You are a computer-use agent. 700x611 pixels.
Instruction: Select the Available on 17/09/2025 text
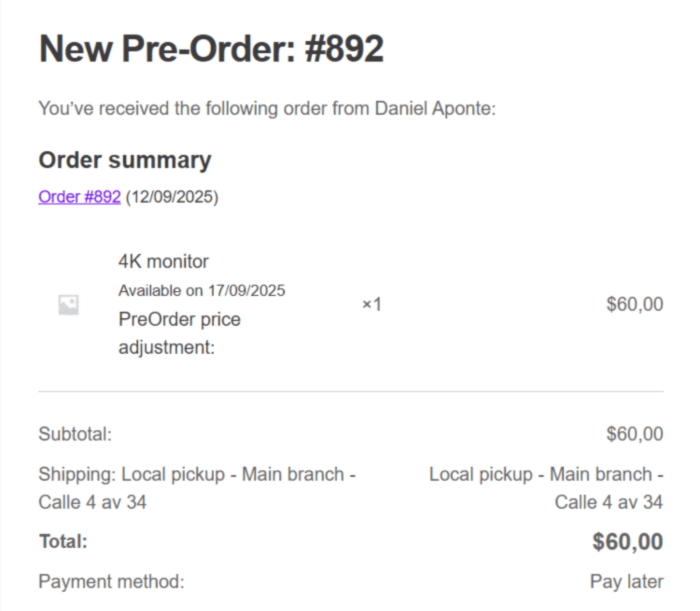click(201, 290)
